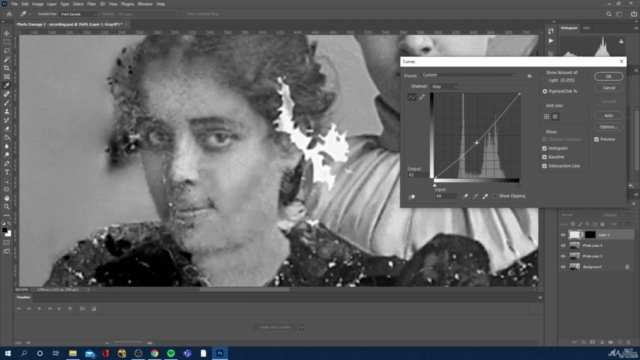This screenshot has height=360, width=640.
Task: Select the Blur tool
Action: (x=7, y=146)
